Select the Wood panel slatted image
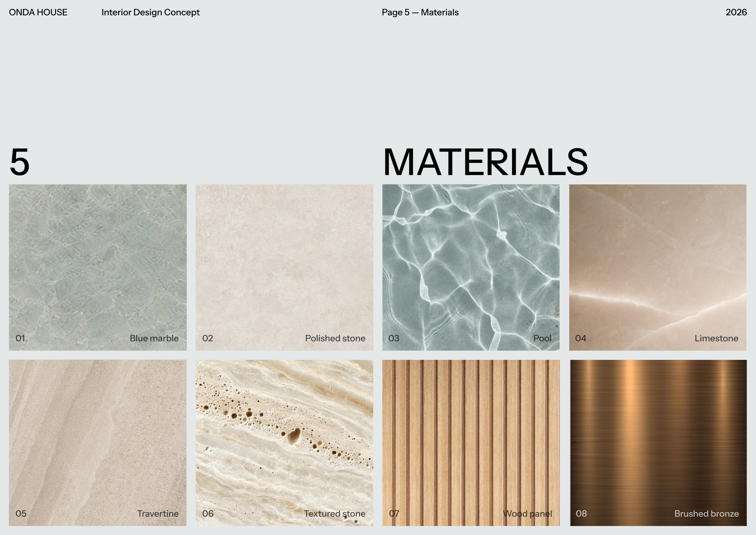Screen dimensions: 756x535 click(x=471, y=443)
